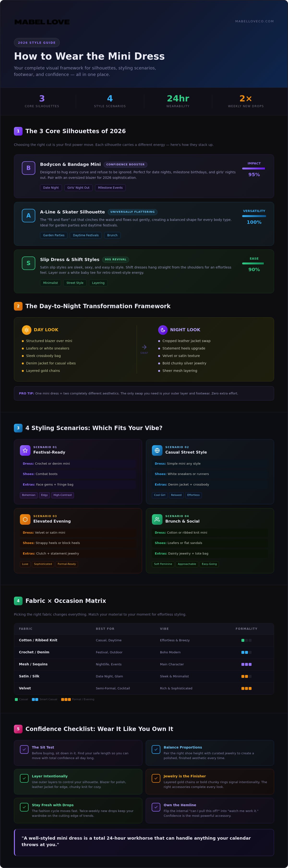Image resolution: width=288 pixels, height=868 pixels.
Task: Toggle The Sit Test checkbox
Action: point(24,749)
